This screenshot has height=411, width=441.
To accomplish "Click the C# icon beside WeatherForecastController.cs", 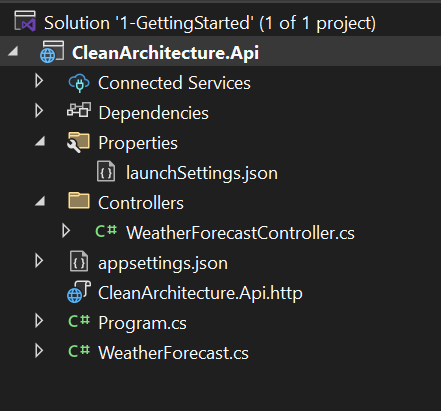I will pyautogui.click(x=106, y=231).
